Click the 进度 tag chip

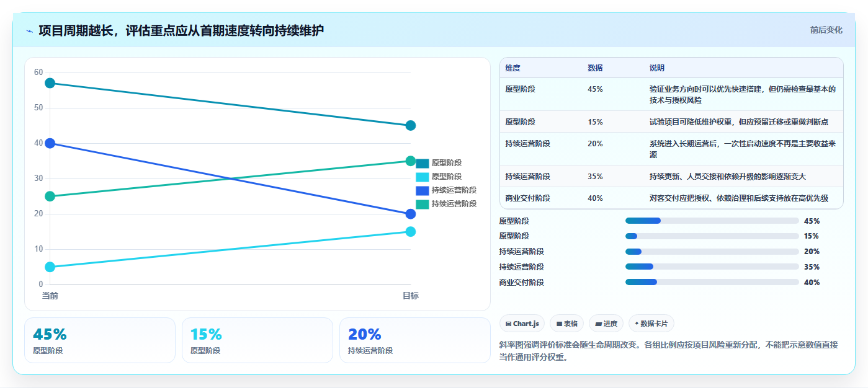[606, 324]
